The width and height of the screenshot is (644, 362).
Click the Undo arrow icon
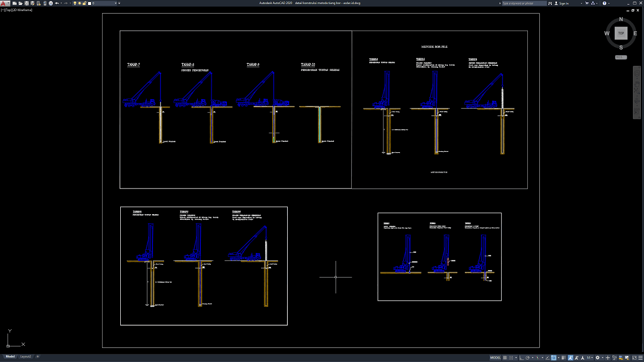coord(56,3)
